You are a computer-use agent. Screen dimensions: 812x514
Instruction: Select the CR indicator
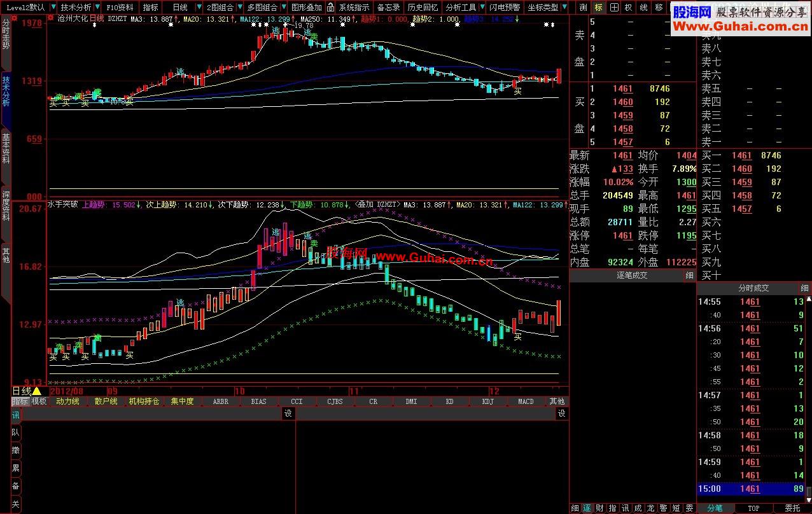(x=373, y=401)
